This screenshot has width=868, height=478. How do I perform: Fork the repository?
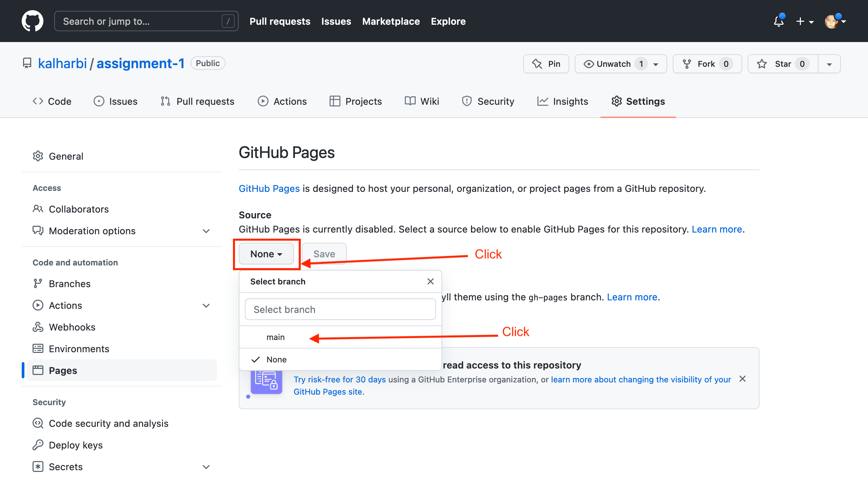[707, 64]
